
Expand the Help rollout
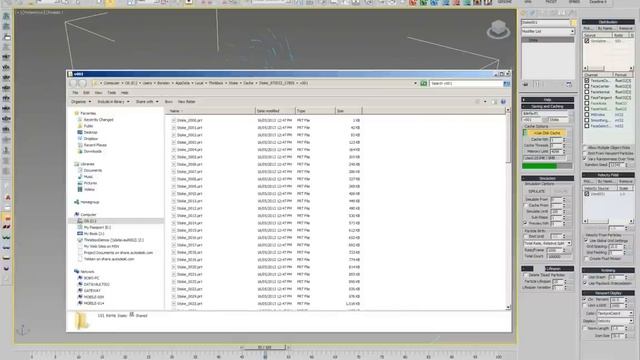pyautogui.click(x=547, y=100)
